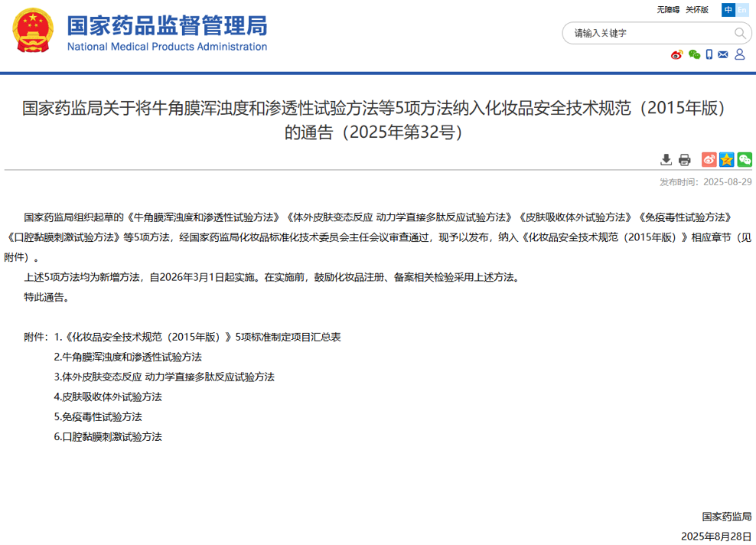Viewport: 756px width, 545px height.
Task: Click the 特此通告 line
Action: click(47, 297)
